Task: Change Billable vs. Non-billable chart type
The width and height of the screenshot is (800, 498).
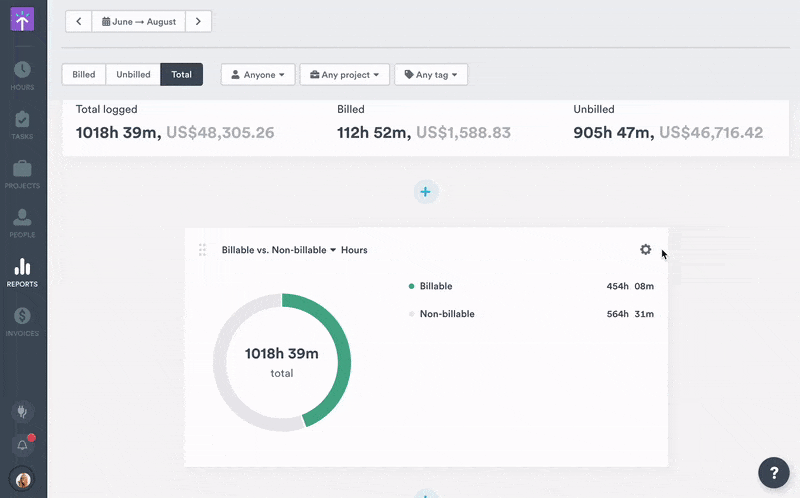Action: 279,250
